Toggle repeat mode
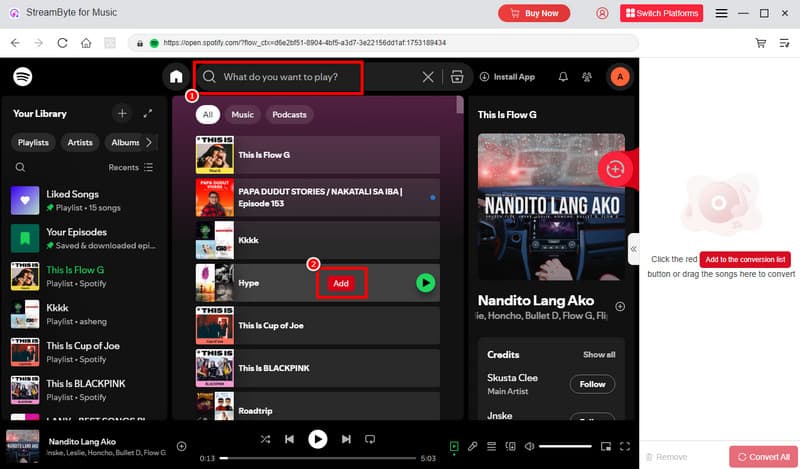 point(370,439)
